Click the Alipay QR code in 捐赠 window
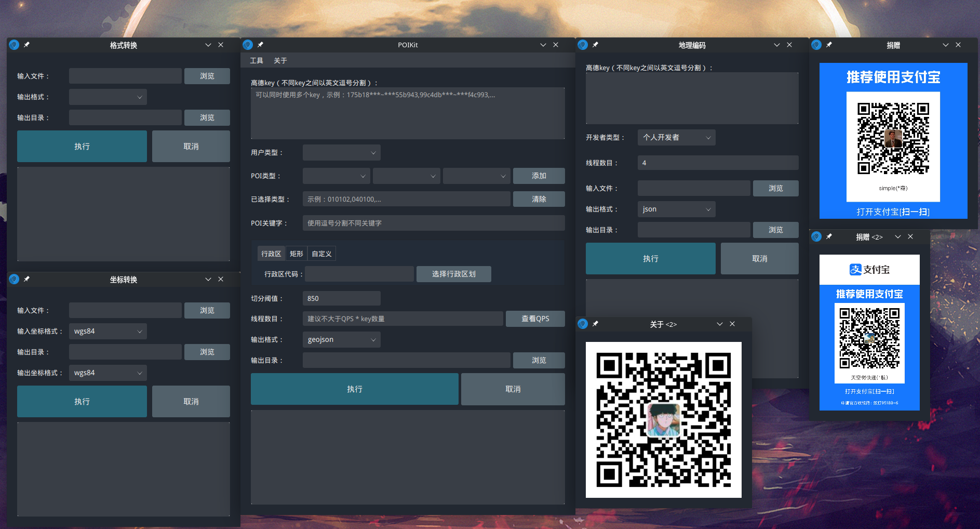 893,139
